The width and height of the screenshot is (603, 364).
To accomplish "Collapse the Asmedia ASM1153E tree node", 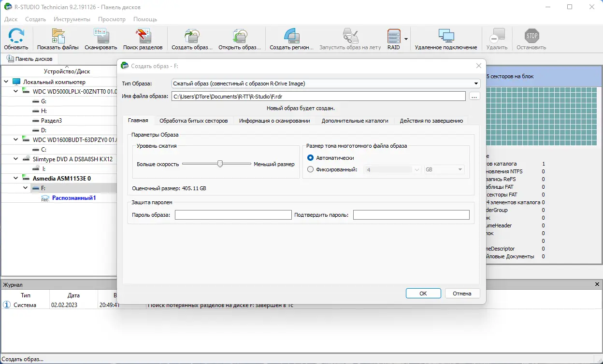I will coord(16,179).
